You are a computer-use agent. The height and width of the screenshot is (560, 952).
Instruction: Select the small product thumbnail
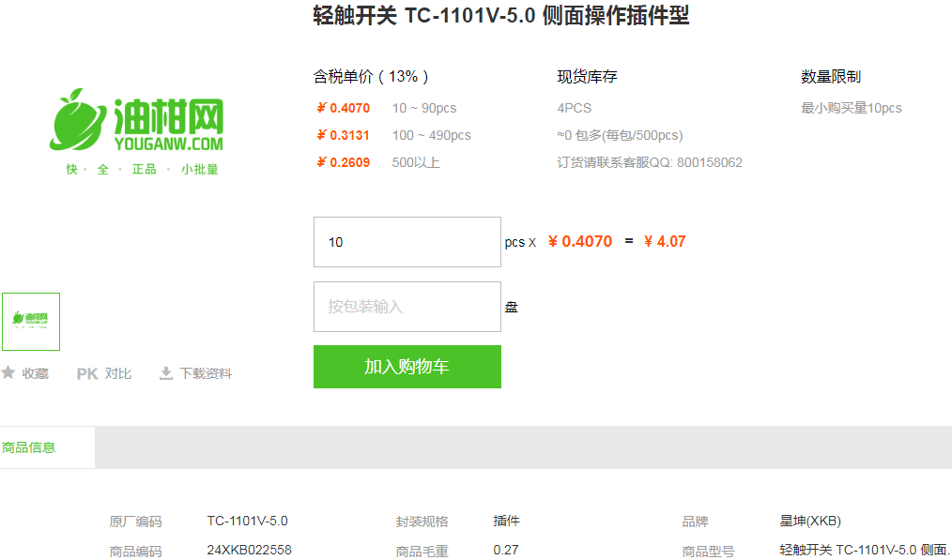[31, 321]
